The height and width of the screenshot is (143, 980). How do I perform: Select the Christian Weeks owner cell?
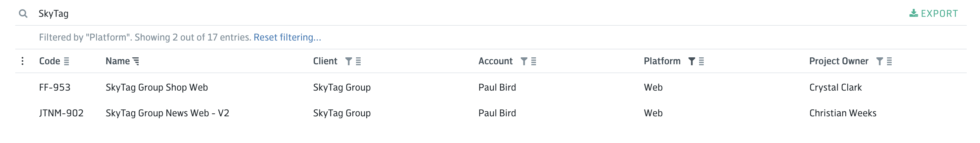point(843,113)
